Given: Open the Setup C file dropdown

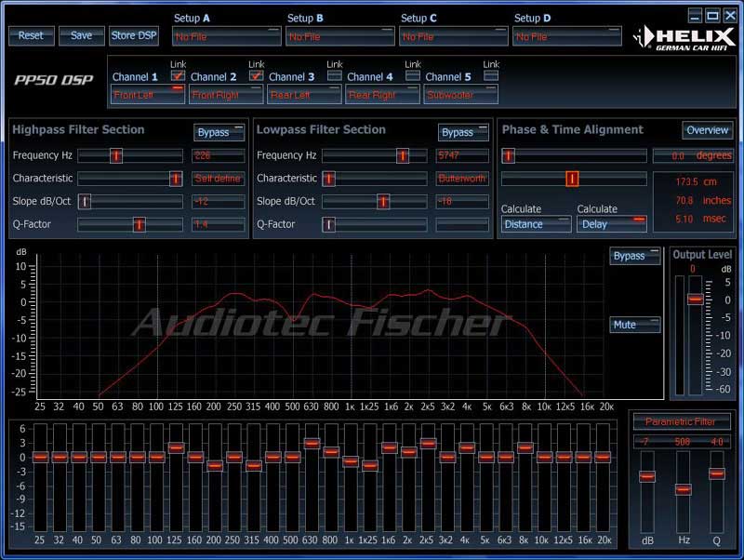Looking at the screenshot, I should pyautogui.click(x=454, y=36).
